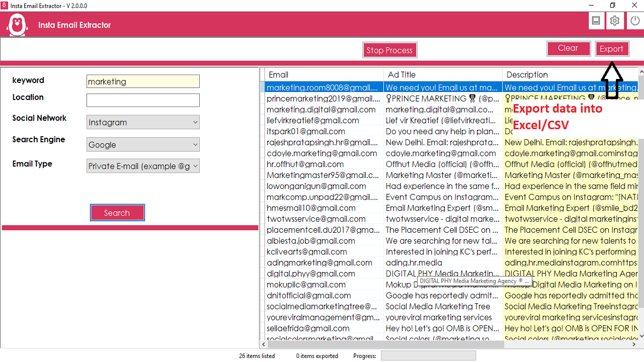
Task: Click the Progress bar in the status bar
Action: (x=428, y=356)
